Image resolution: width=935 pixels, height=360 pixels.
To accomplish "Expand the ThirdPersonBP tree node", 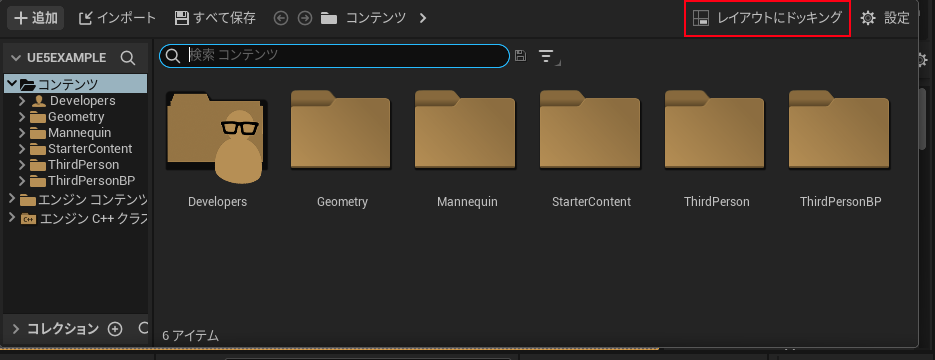I will (x=23, y=181).
